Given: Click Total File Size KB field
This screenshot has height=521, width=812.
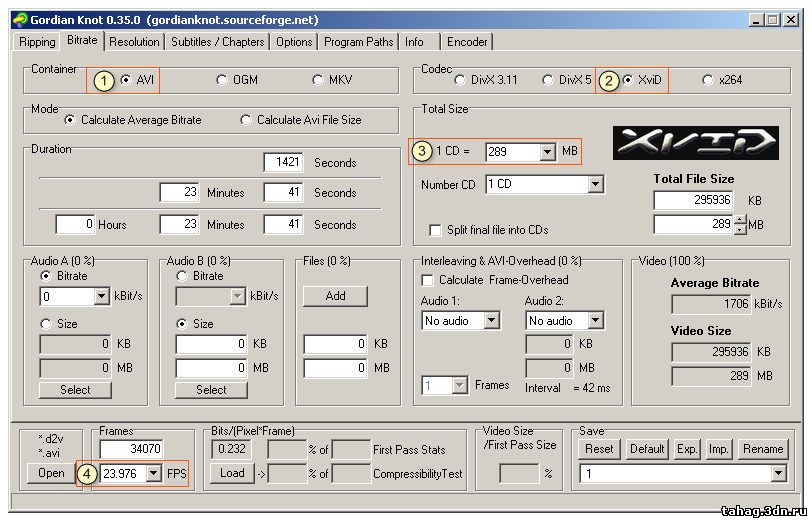Looking at the screenshot, I should coord(693,200).
